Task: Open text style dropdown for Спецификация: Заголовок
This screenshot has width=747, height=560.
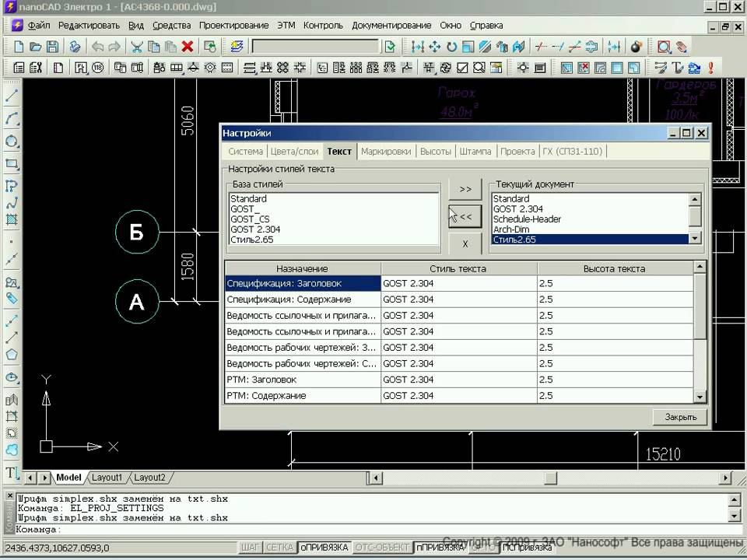Action: (x=458, y=284)
